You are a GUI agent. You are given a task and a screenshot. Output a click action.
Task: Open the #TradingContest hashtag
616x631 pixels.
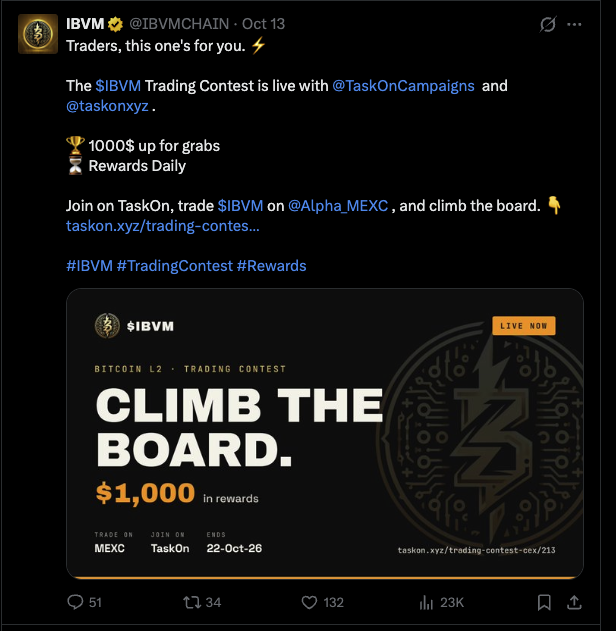click(x=175, y=266)
